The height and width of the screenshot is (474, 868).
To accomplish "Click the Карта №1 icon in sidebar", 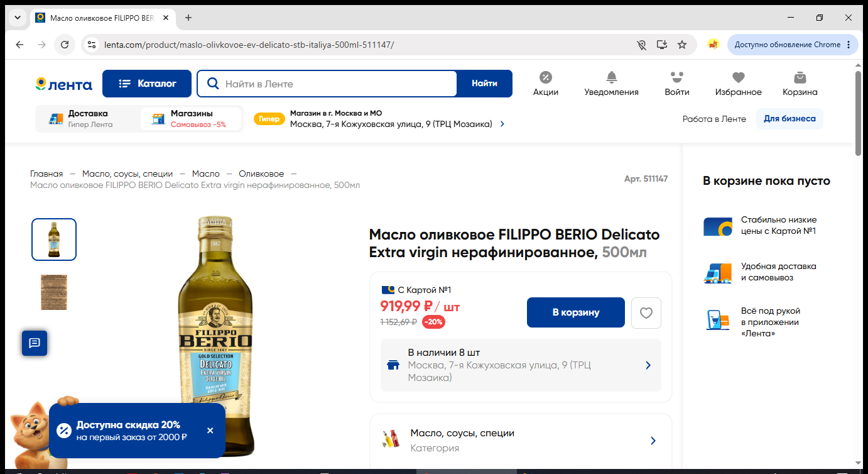I will 717,226.
